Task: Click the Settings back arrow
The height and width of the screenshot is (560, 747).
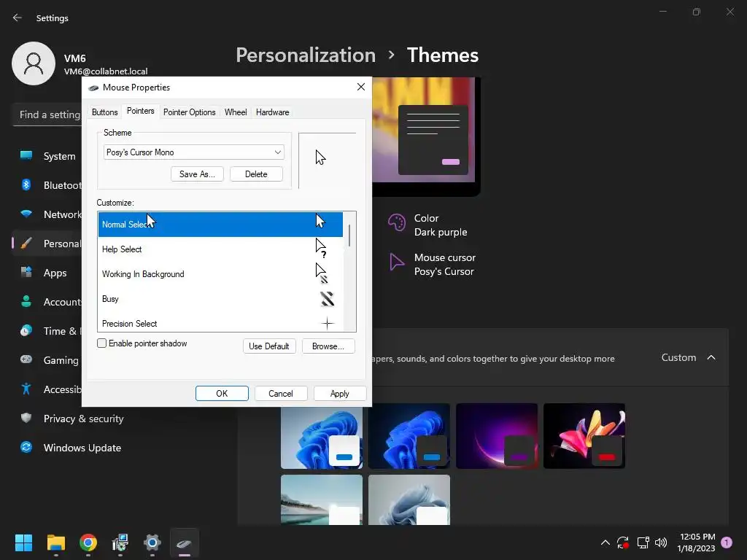Action: (18, 17)
